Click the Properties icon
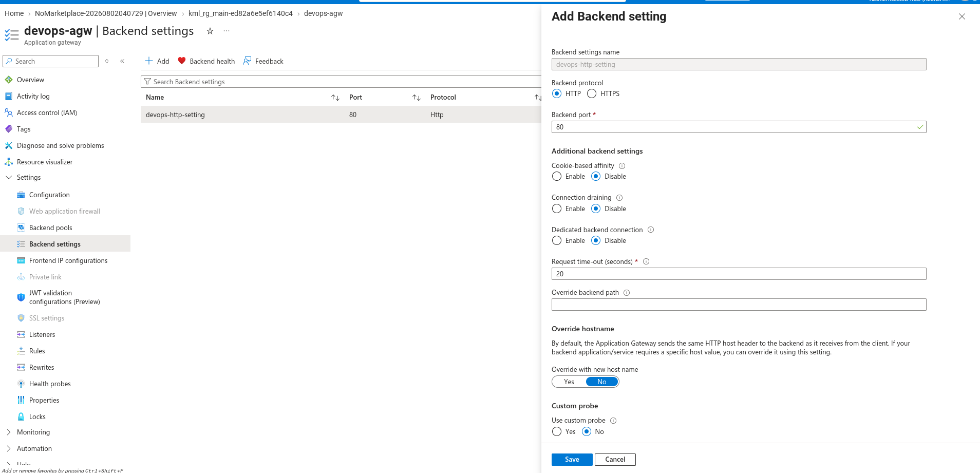Image resolution: width=980 pixels, height=473 pixels. 21,400
